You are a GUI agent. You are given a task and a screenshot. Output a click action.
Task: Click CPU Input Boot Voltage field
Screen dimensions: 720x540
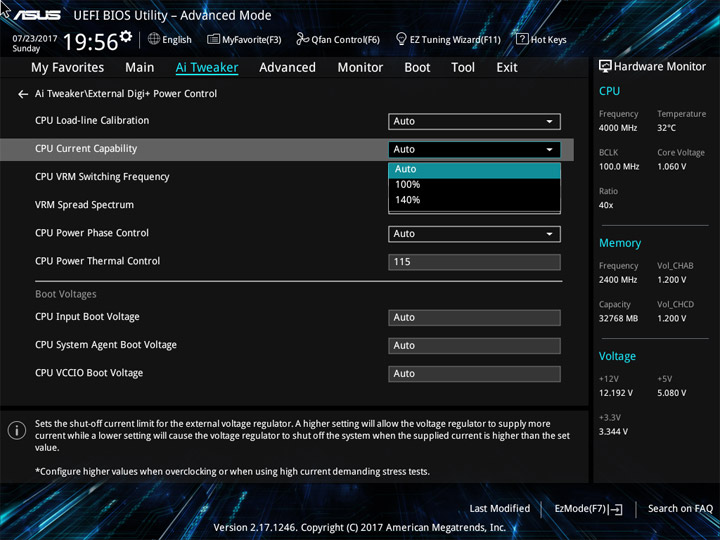click(474, 318)
